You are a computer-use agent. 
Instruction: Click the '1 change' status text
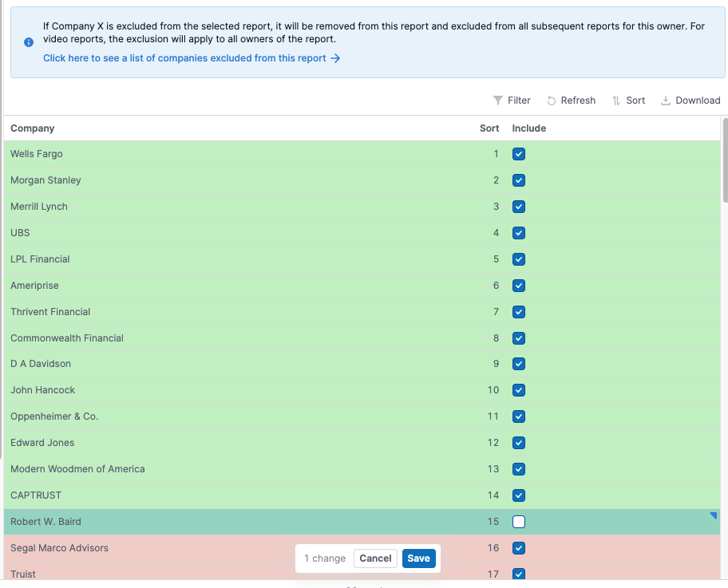[325, 558]
